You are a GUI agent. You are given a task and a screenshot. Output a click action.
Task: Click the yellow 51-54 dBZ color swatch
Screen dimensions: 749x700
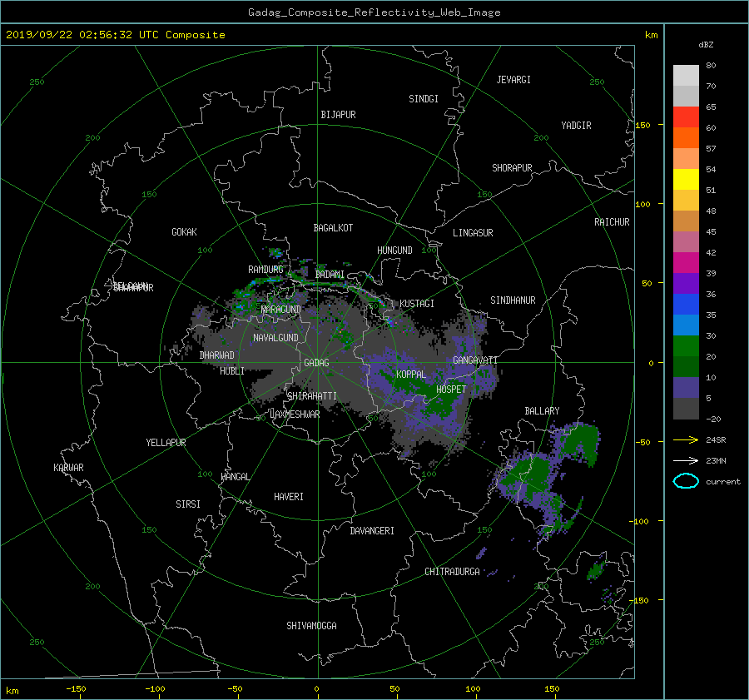coord(686,180)
